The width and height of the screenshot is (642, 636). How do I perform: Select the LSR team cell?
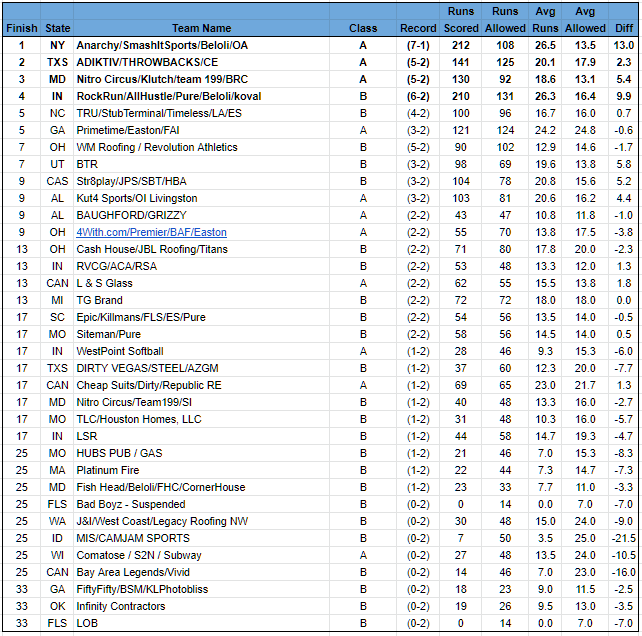click(201, 436)
